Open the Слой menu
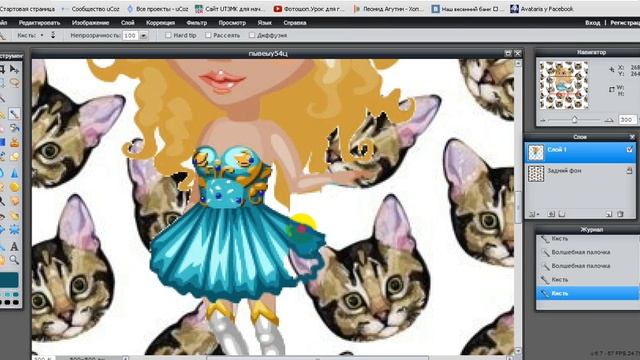640x360 pixels. point(128,23)
